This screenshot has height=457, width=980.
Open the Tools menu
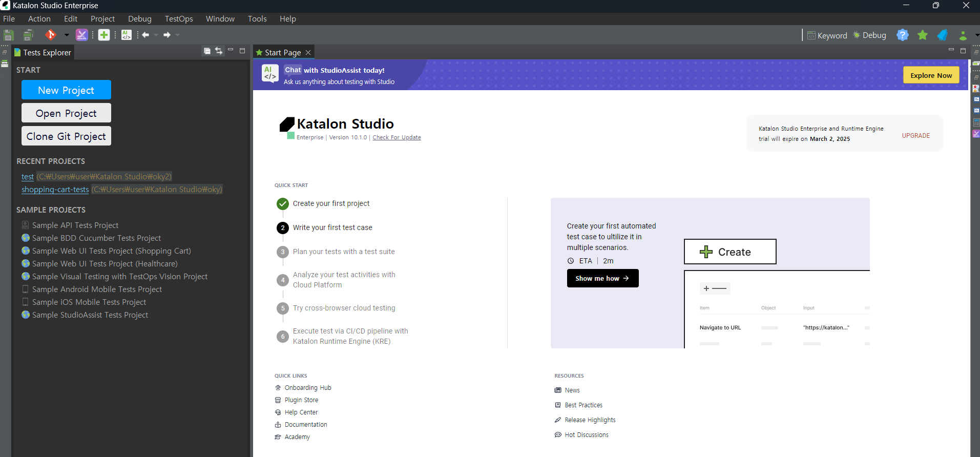click(257, 19)
